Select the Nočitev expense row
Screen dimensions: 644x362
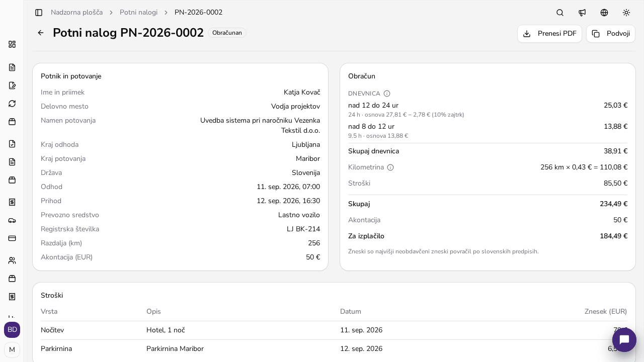pyautogui.click(x=334, y=330)
